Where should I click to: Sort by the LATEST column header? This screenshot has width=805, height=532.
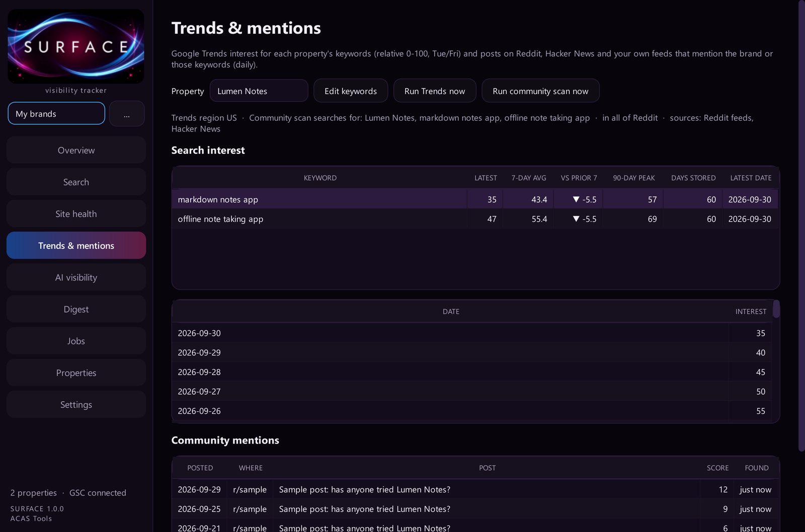pos(486,178)
